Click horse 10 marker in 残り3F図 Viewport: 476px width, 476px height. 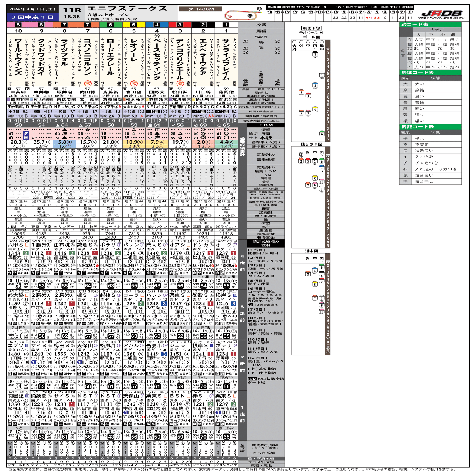coord(322,182)
